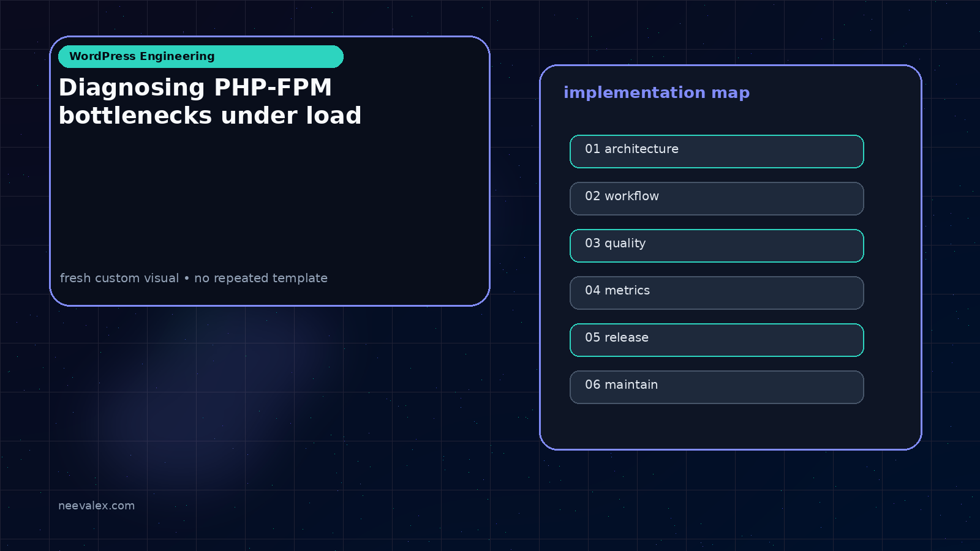Choose the 04 metrics step
Screen dimensions: 980x551
pos(717,293)
